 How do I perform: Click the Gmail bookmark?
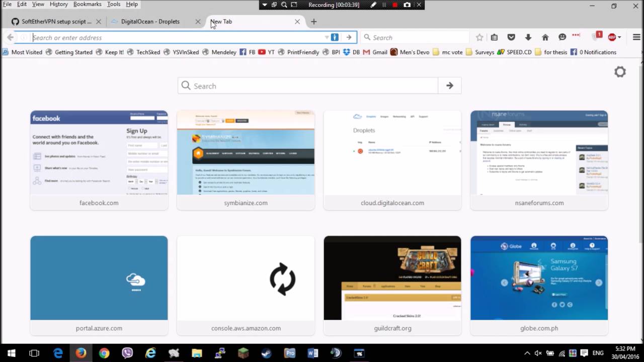click(x=375, y=52)
